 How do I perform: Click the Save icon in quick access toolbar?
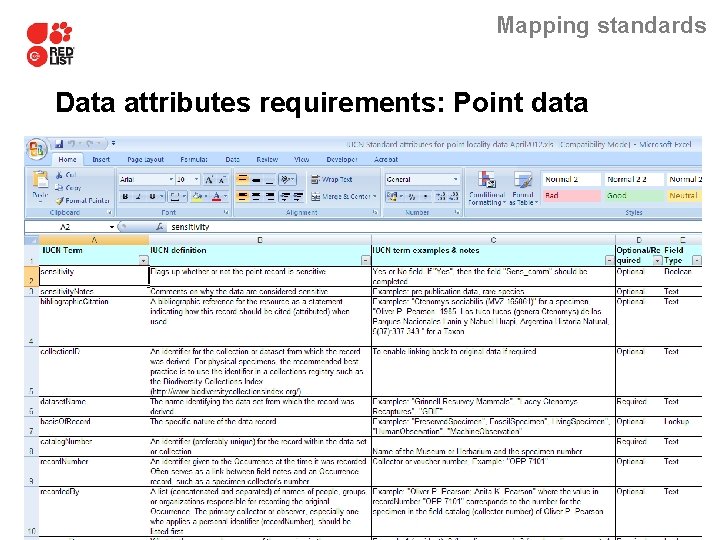(x=59, y=144)
